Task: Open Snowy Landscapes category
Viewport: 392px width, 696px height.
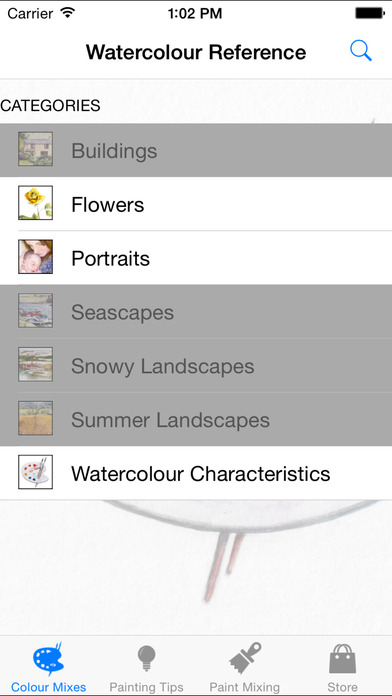Action: coord(196,366)
